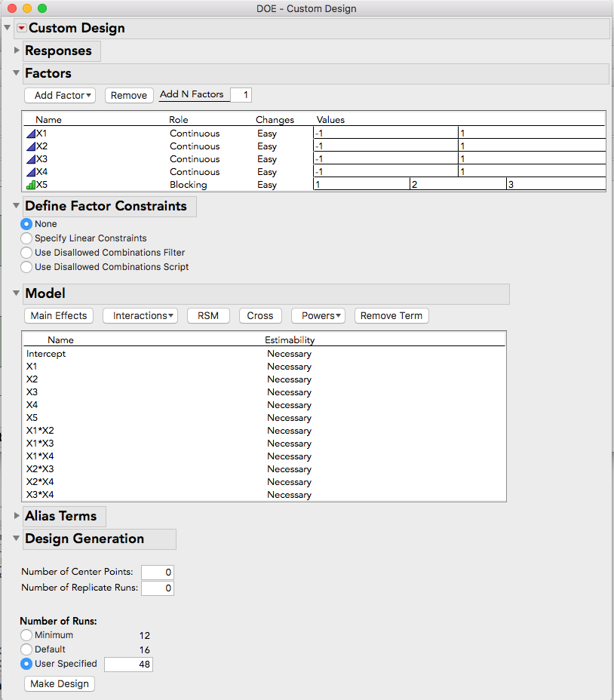Click the Changes column header in Factors

point(275,120)
